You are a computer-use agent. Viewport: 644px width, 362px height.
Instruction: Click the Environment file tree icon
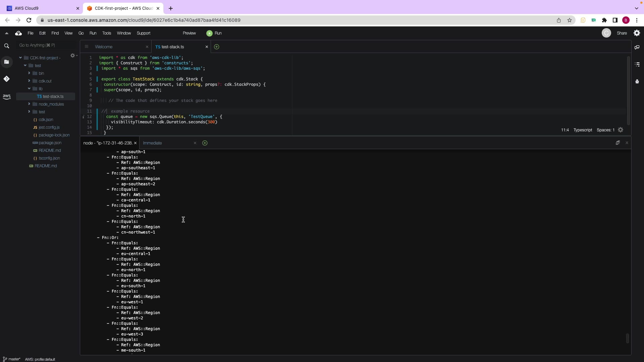(x=6, y=62)
